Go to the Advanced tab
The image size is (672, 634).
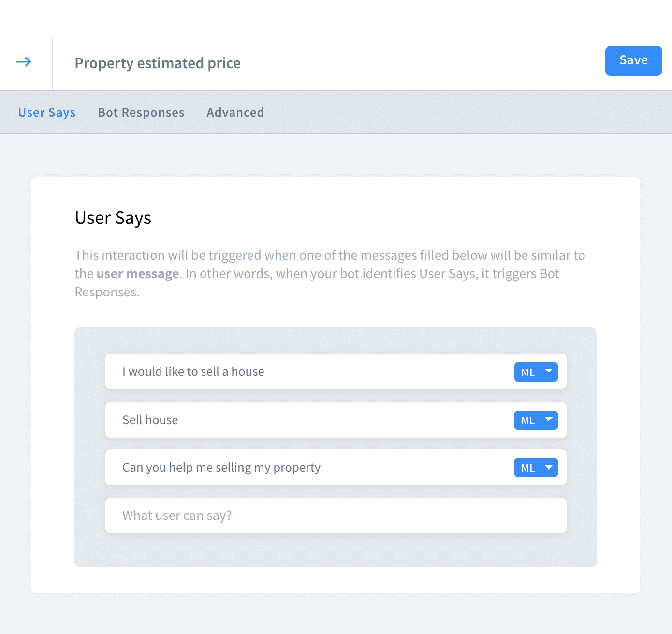pyautogui.click(x=235, y=112)
